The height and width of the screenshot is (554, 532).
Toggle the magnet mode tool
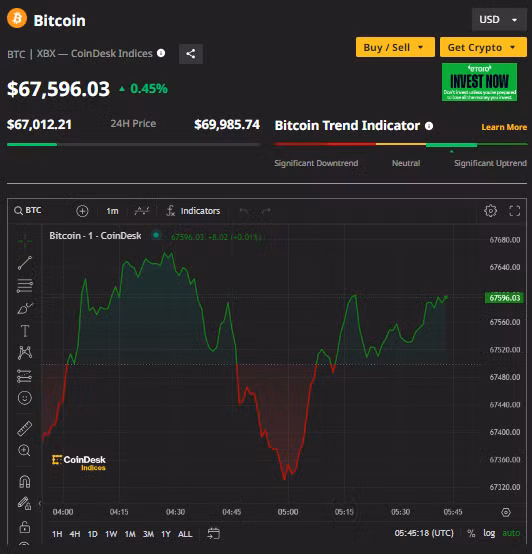point(25,482)
